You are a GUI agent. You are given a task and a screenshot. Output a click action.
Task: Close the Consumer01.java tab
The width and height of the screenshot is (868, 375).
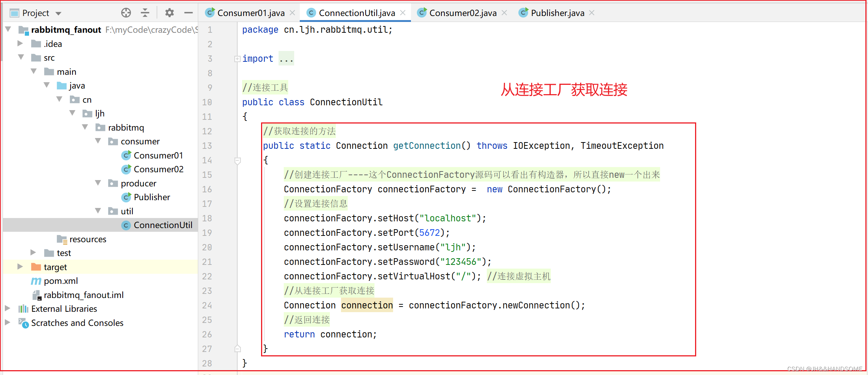pos(292,13)
